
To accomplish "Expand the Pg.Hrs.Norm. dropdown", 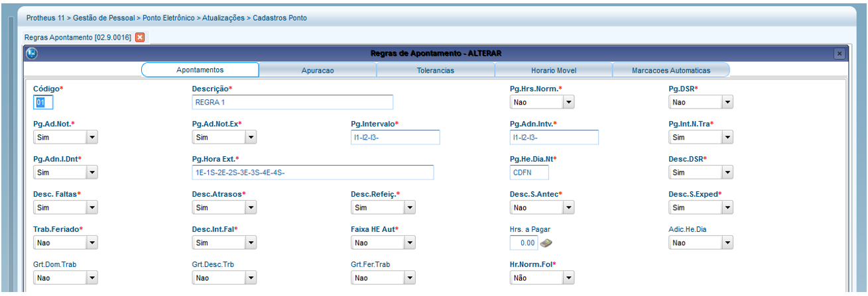I will click(568, 103).
